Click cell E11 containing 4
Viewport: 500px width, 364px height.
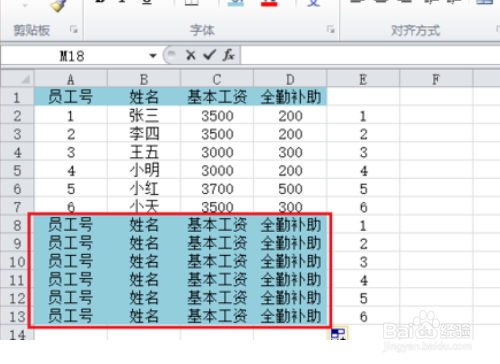[x=363, y=280]
